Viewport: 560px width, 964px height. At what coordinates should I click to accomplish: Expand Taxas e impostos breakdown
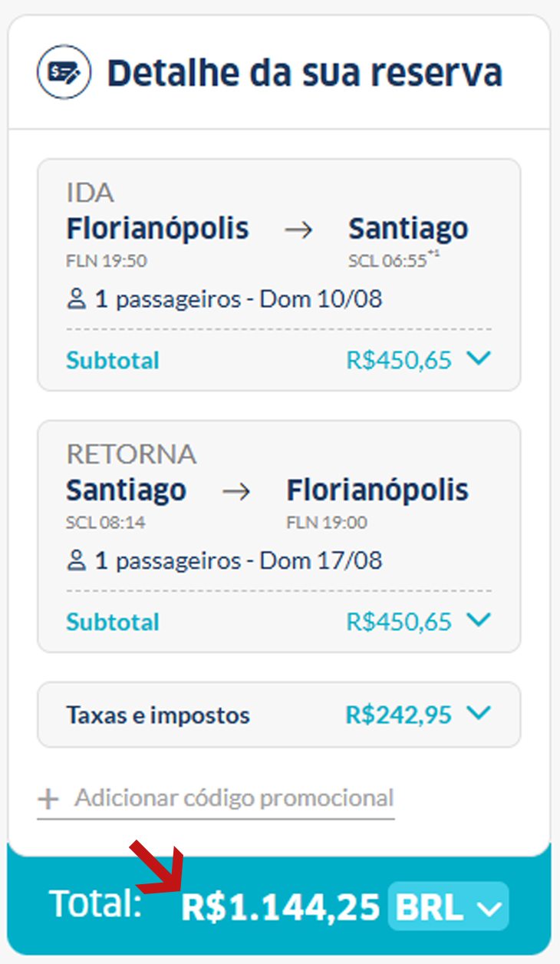pyautogui.click(x=479, y=715)
